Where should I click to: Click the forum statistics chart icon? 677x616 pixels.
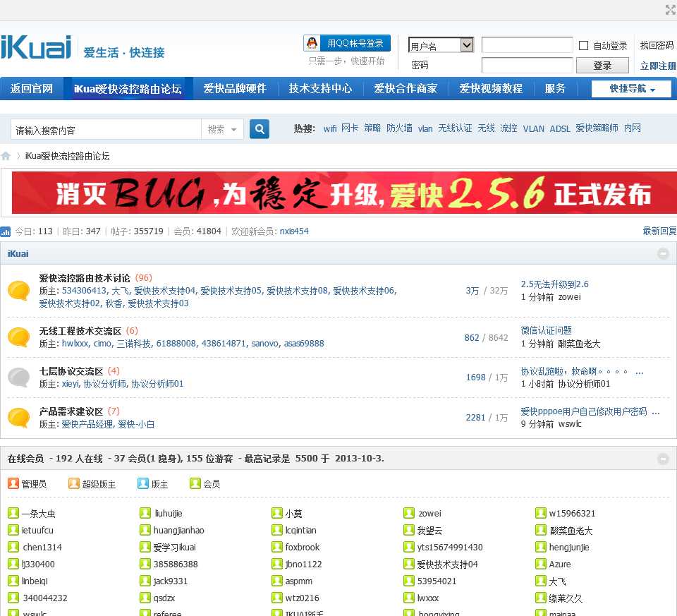[5, 232]
